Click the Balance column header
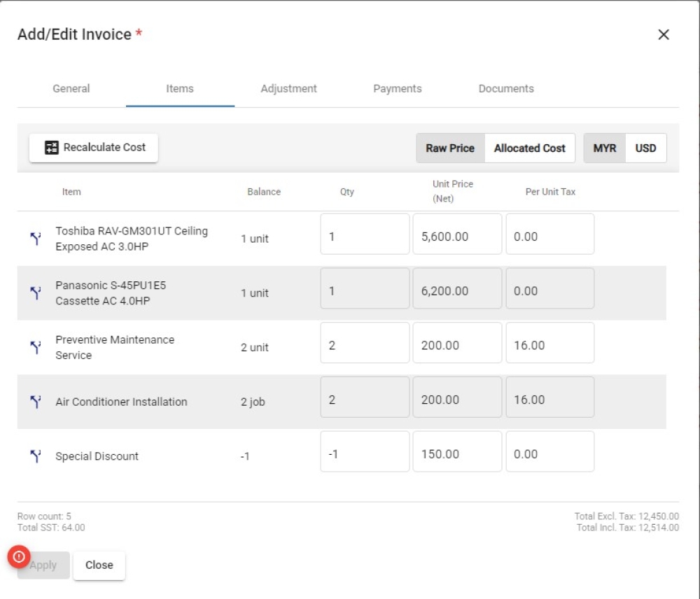The image size is (700, 599). coord(264,192)
